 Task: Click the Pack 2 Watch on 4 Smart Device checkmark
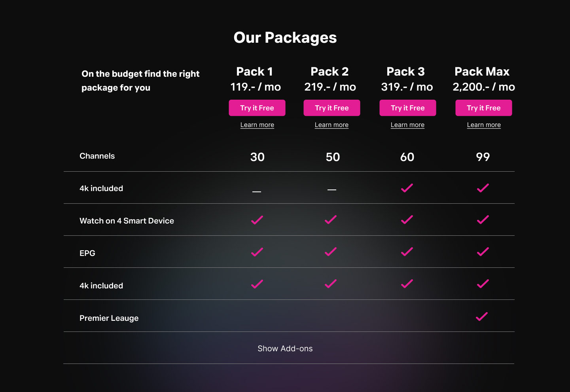[331, 220]
